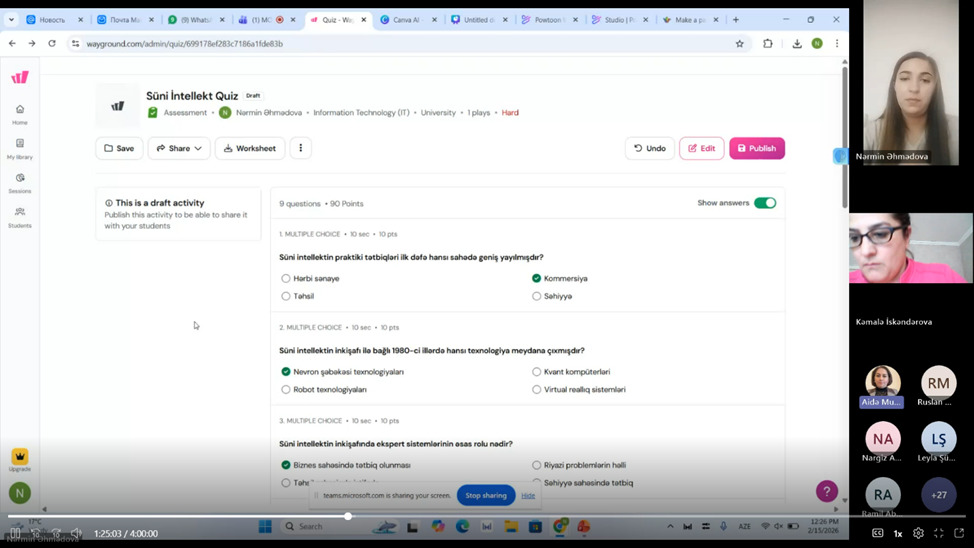
Task: Bookmark this page with the star icon
Action: point(740,44)
